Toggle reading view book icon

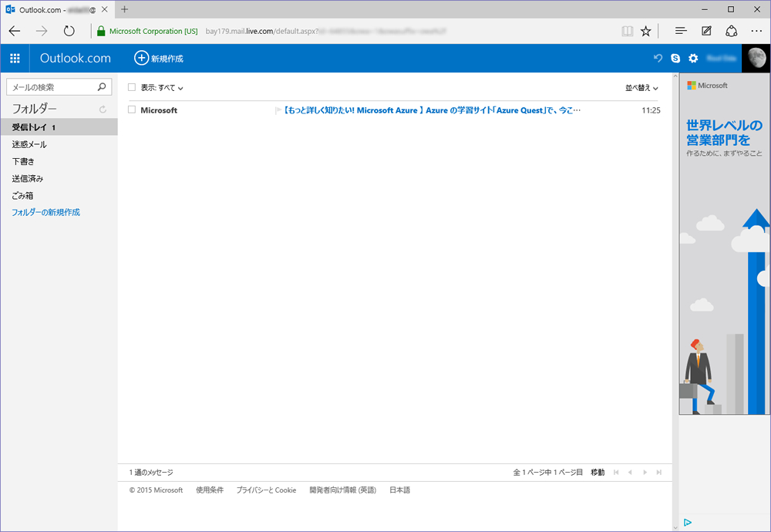[x=627, y=31]
